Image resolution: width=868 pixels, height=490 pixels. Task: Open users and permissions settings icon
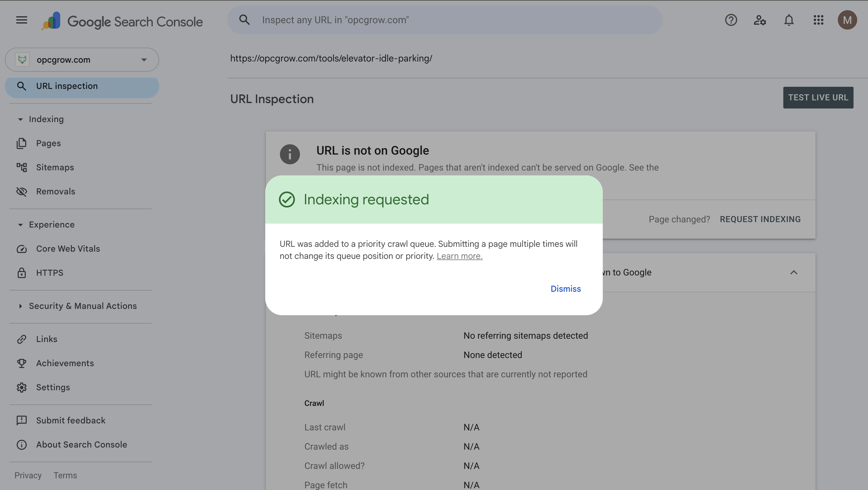click(x=760, y=20)
